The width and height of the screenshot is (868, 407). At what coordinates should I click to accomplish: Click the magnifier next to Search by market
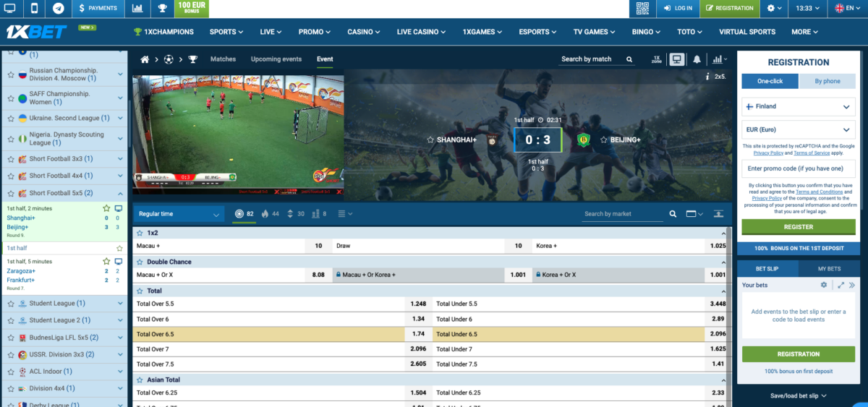[x=673, y=214]
